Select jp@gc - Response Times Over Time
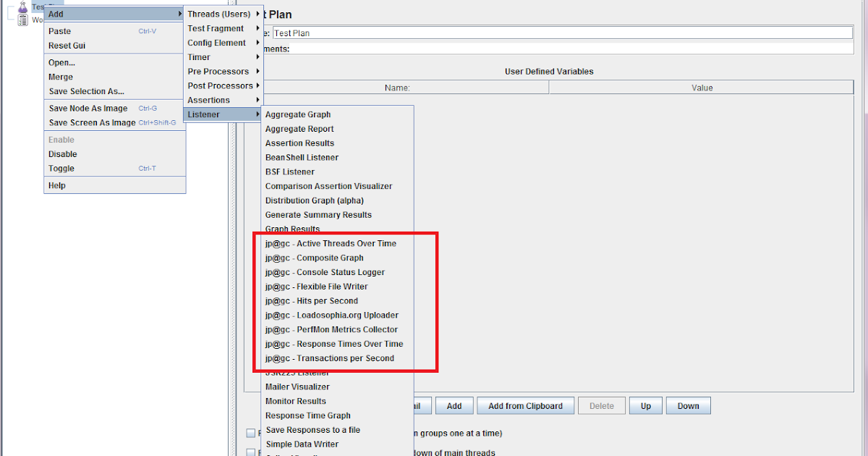Image resolution: width=868 pixels, height=456 pixels. point(337,344)
